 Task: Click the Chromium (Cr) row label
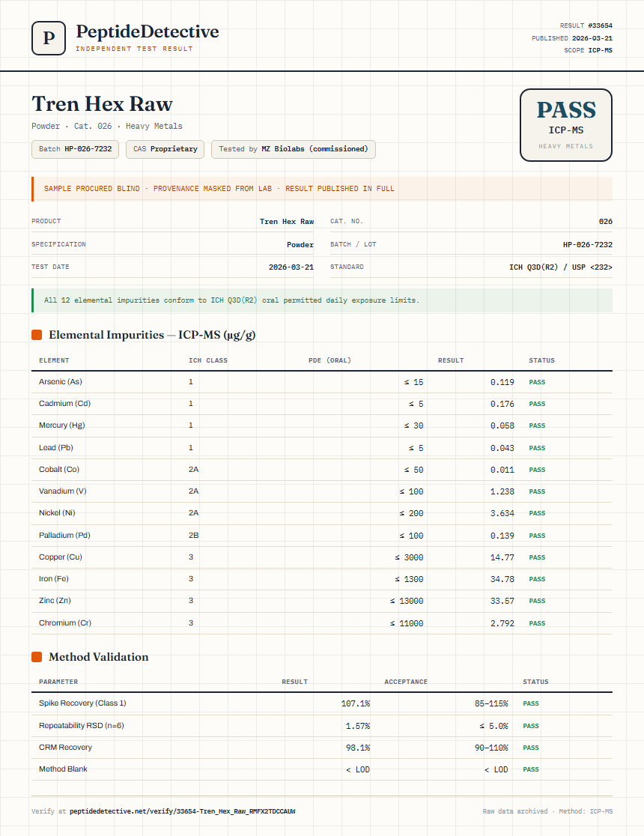pyautogui.click(x=65, y=623)
